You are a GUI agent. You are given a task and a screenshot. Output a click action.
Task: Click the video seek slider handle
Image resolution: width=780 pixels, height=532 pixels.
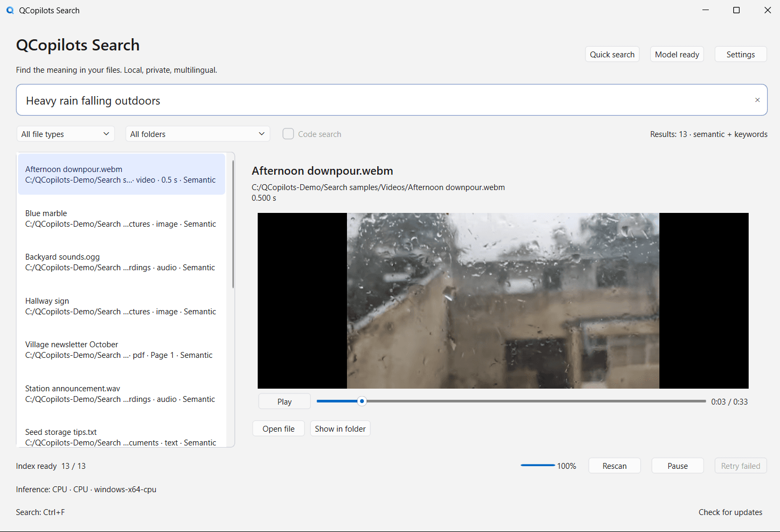pos(362,401)
